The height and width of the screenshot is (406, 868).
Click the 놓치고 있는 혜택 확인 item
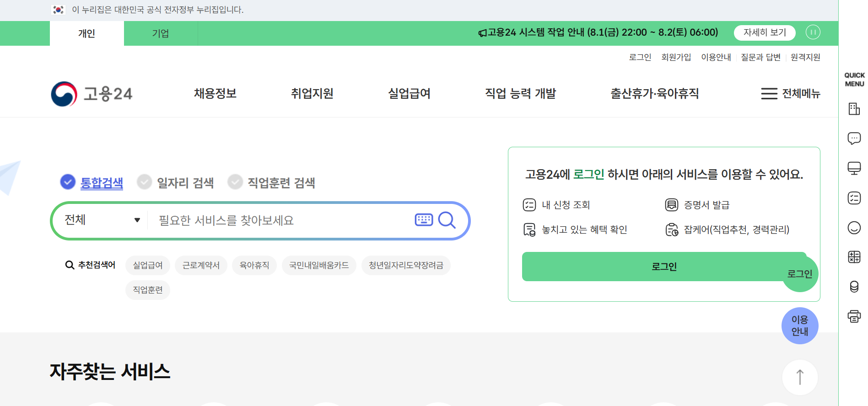click(x=575, y=230)
